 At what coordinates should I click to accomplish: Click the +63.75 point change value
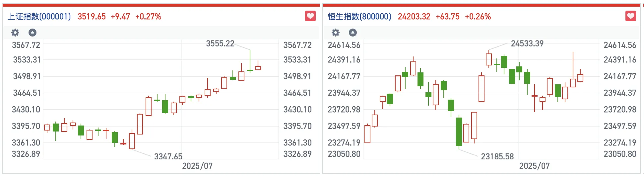(x=447, y=17)
